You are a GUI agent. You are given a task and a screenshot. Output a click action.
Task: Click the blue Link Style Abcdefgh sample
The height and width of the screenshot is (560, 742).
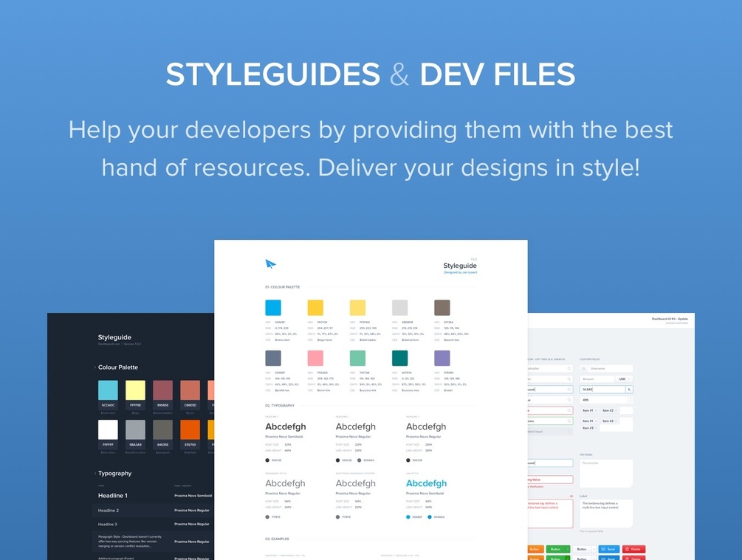tap(426, 483)
